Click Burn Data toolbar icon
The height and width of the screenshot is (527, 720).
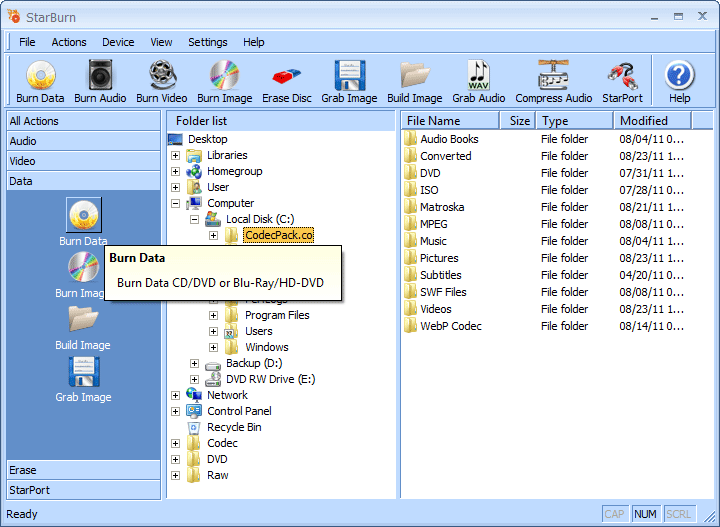(40, 75)
